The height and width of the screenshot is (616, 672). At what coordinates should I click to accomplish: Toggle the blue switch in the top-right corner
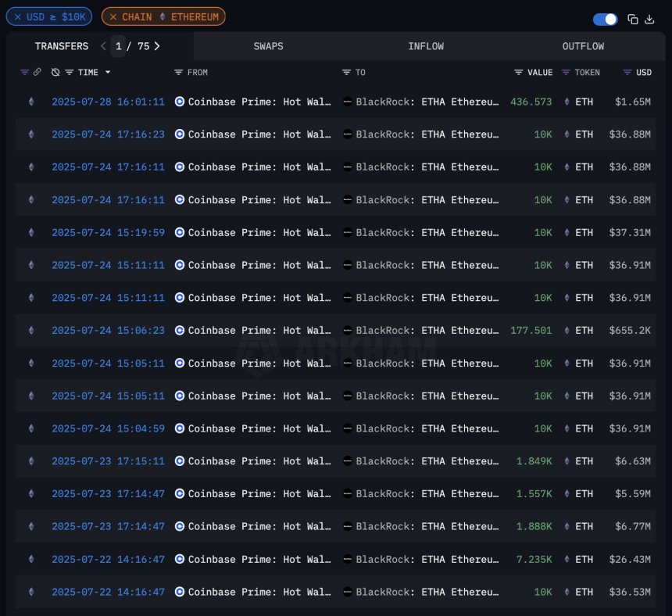coord(606,17)
